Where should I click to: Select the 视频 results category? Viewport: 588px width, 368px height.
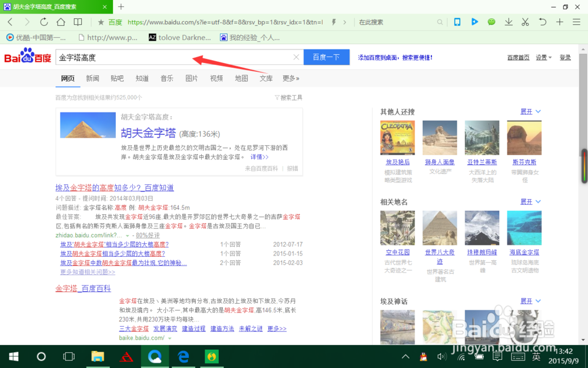point(216,78)
